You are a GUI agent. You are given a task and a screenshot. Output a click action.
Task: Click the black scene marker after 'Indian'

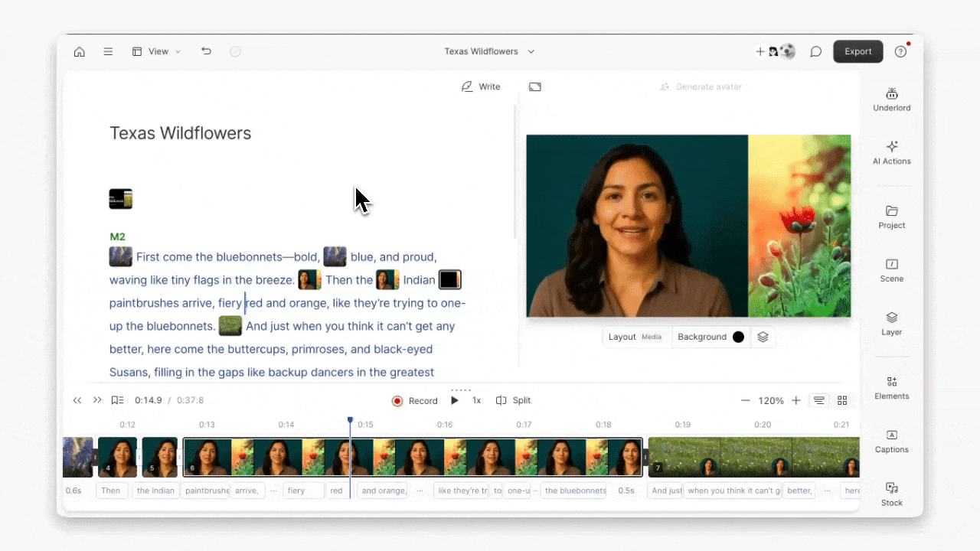(x=449, y=279)
